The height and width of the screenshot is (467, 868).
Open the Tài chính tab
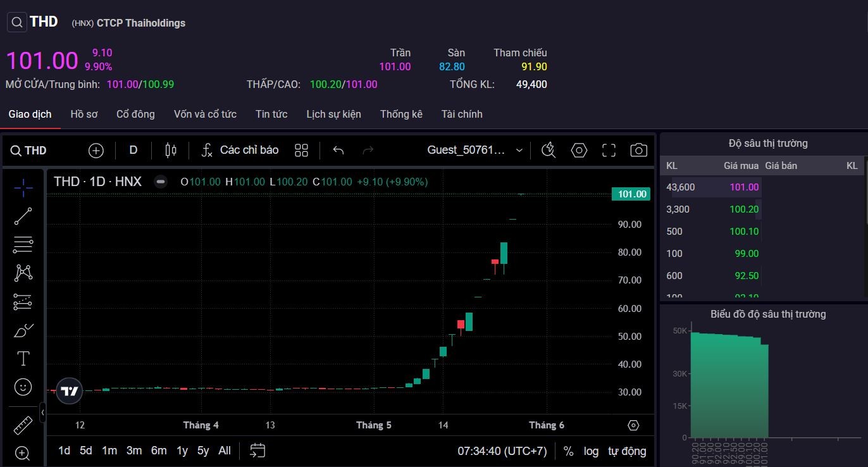[x=462, y=115]
